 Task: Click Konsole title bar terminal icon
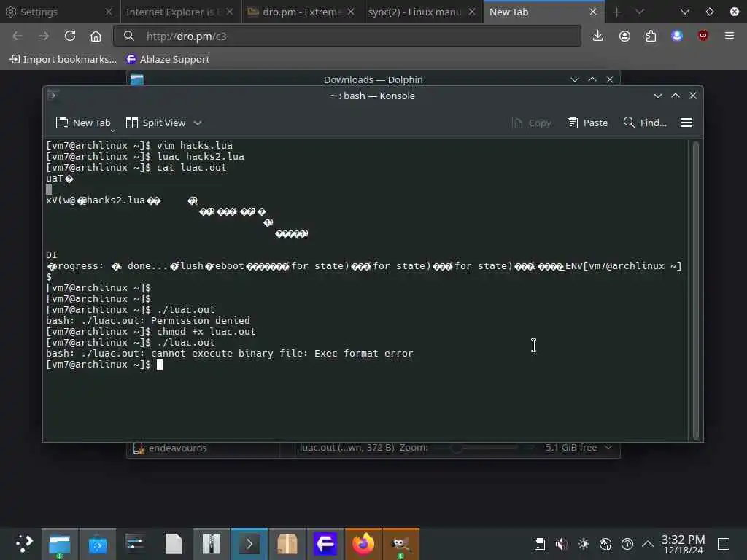click(53, 96)
